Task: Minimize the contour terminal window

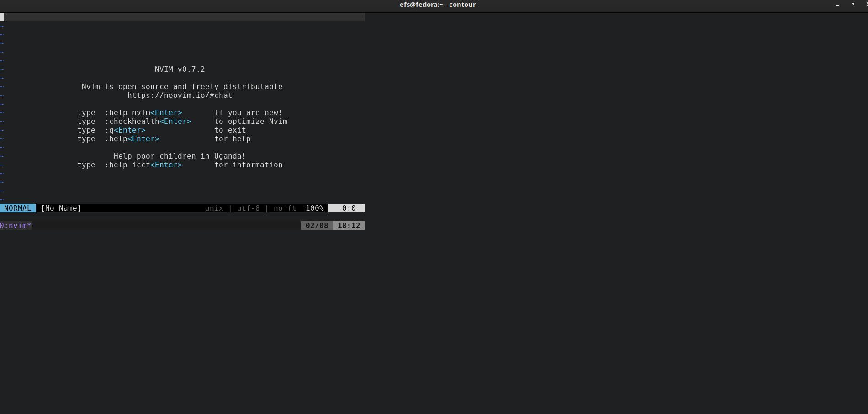Action: (x=837, y=5)
